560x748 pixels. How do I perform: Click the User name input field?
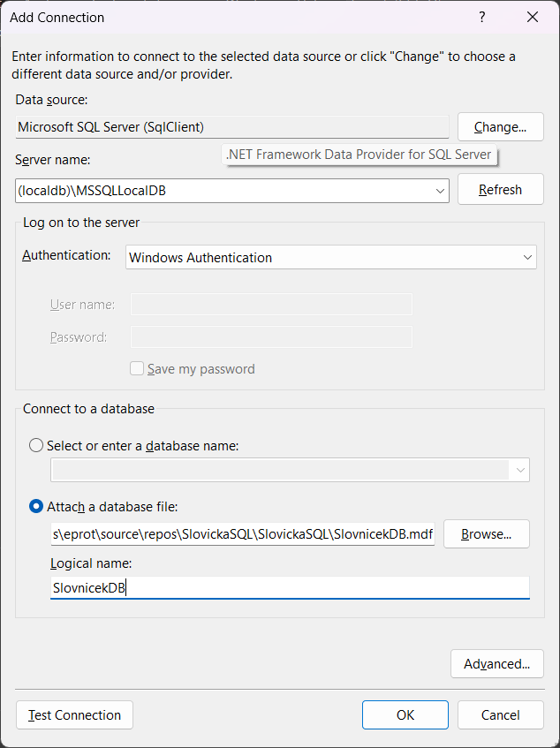[x=271, y=305]
